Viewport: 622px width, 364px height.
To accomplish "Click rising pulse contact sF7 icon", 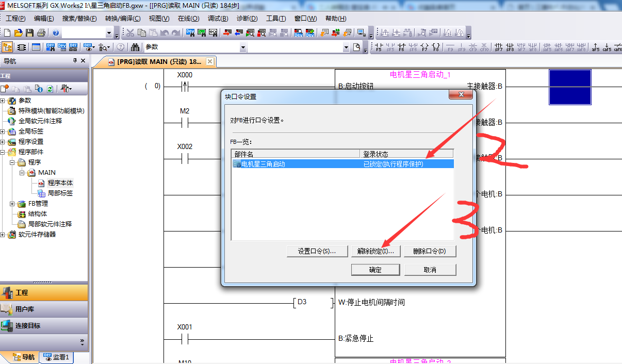I will (498, 47).
